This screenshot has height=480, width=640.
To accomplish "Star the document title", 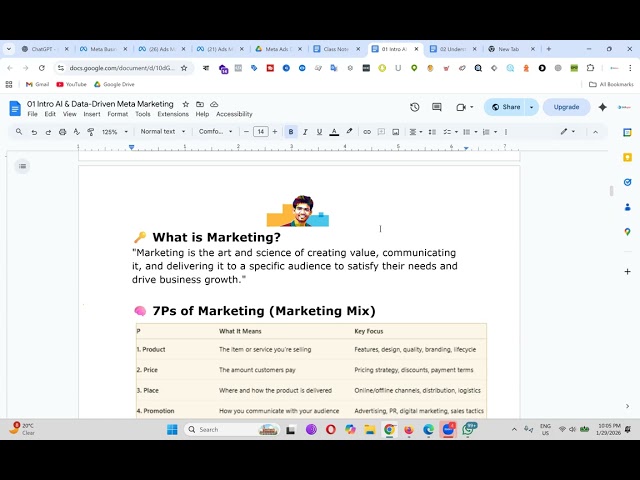I will (x=186, y=104).
